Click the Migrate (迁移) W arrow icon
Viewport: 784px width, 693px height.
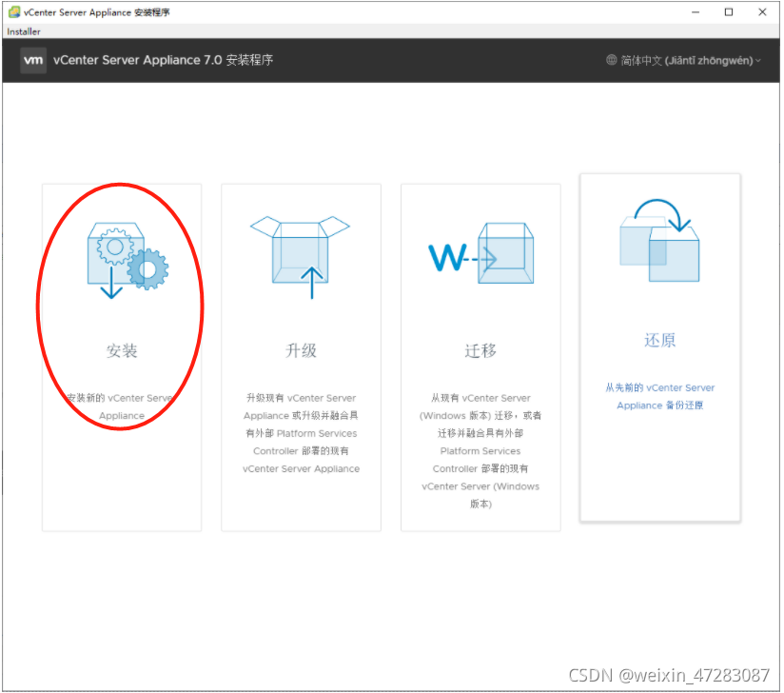(481, 253)
